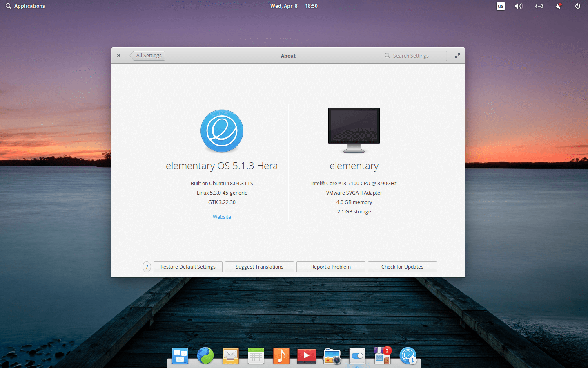This screenshot has height=368, width=588.
Task: Click '2.1 GB storage' text
Action: 354,212
